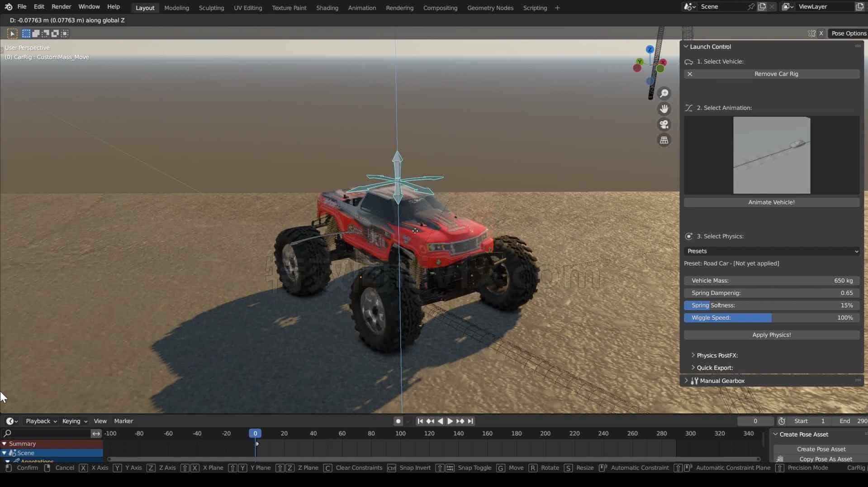868x487 pixels.
Task: Open the Presets dropdown
Action: click(772, 251)
